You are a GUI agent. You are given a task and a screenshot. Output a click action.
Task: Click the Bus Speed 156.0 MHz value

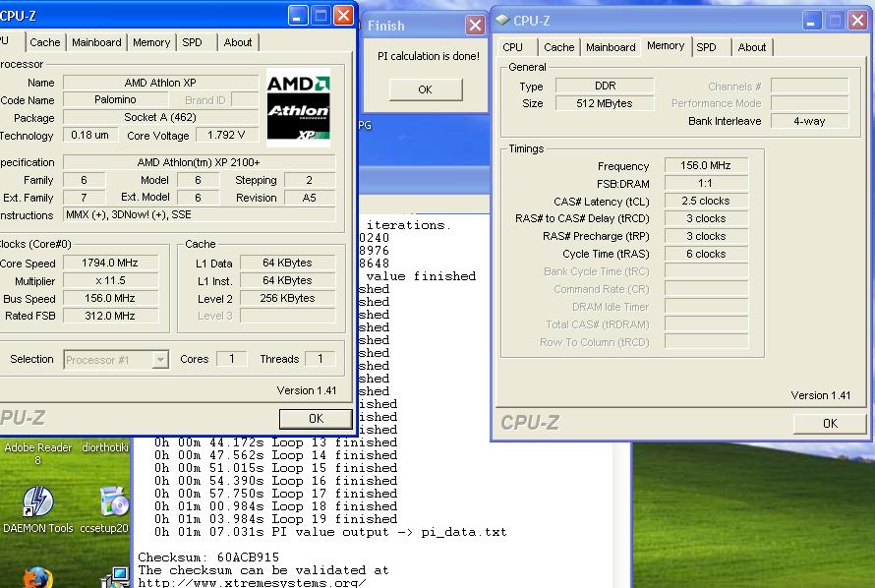pos(110,298)
